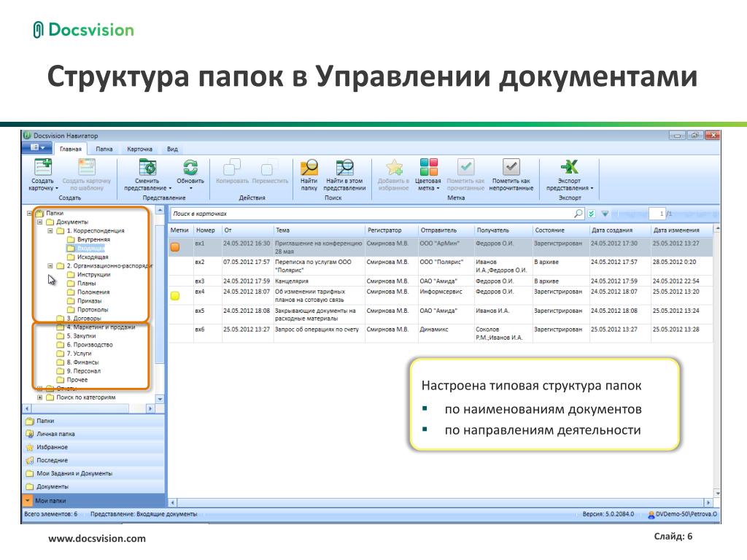
Task: Sort by the Тема column header
Action: click(x=320, y=230)
